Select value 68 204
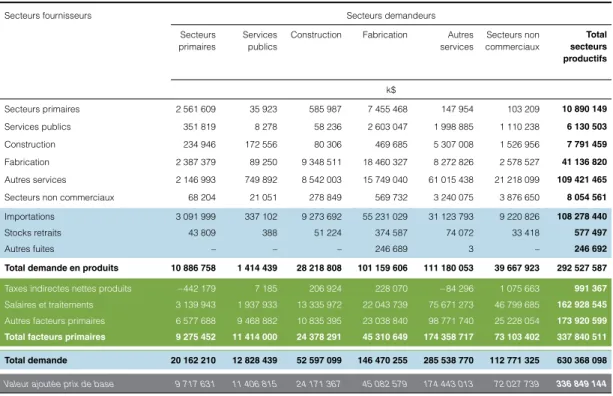The width and height of the screenshot is (613, 396). tap(202, 197)
